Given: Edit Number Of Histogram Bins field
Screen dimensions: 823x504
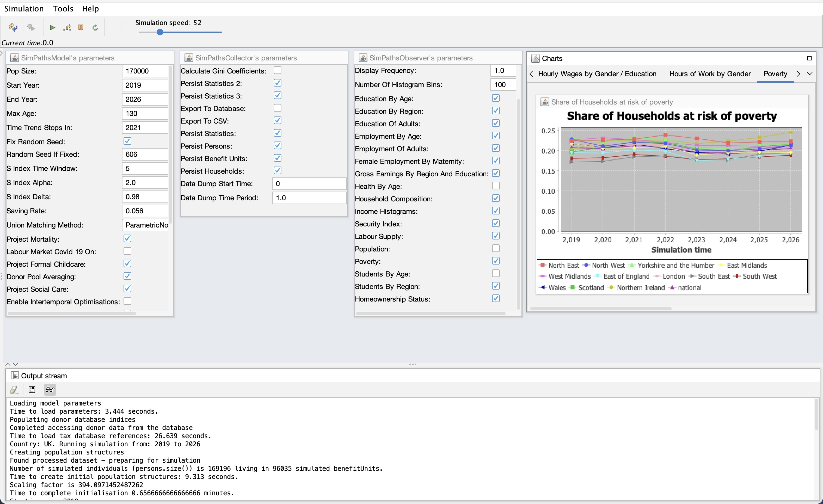Looking at the screenshot, I should (503, 85).
